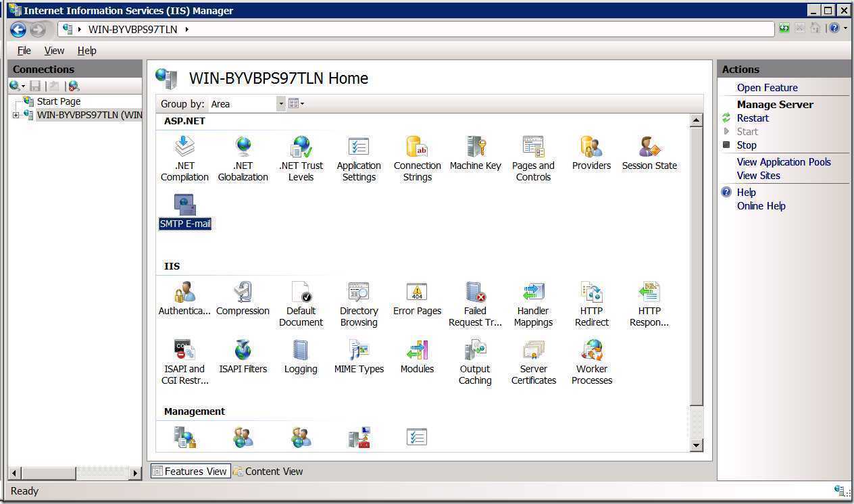This screenshot has width=854, height=504.
Task: Open the Output Caching feature
Action: pos(475,362)
